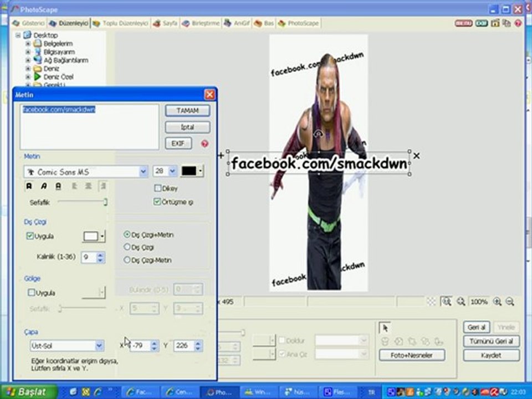Expand the Bilgisayarım tree node
532x399 pixels.
28,52
